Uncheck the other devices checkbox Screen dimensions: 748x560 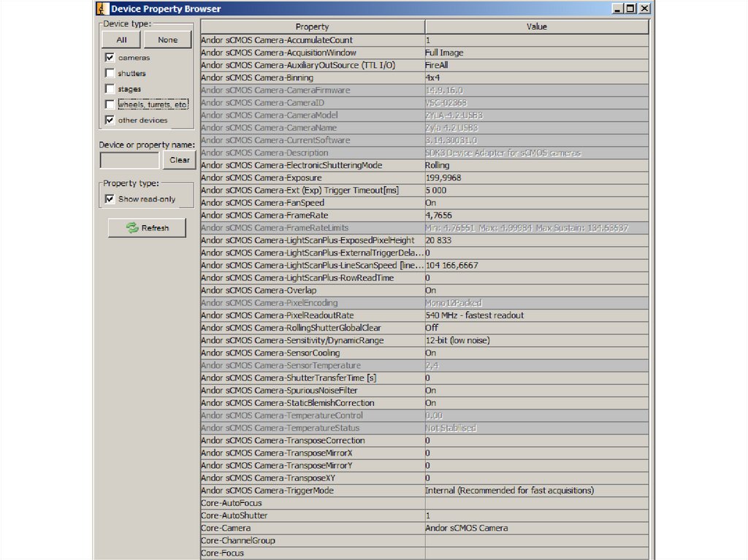[110, 120]
